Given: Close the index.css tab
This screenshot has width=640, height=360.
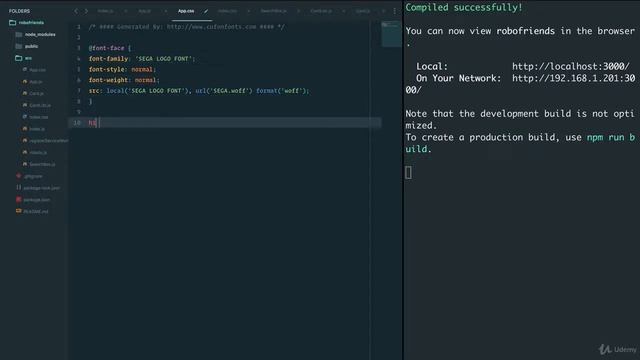Looking at the screenshot, I should tap(248, 11).
